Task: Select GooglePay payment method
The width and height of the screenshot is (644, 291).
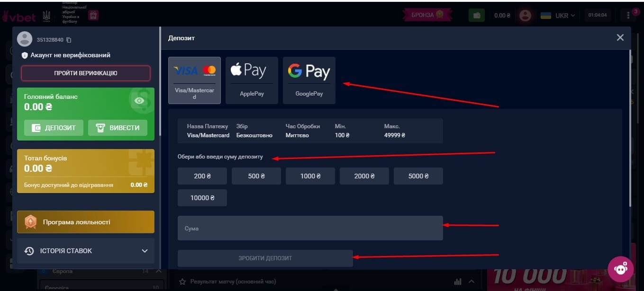Action: coord(309,80)
